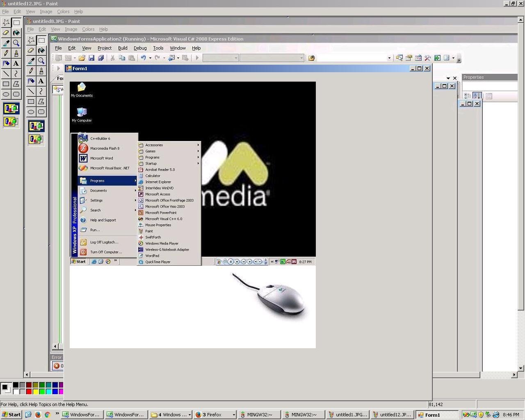Choose the Ellipse tool in untitled12 Paint
Screen dimensions: 525x420
click(6, 94)
